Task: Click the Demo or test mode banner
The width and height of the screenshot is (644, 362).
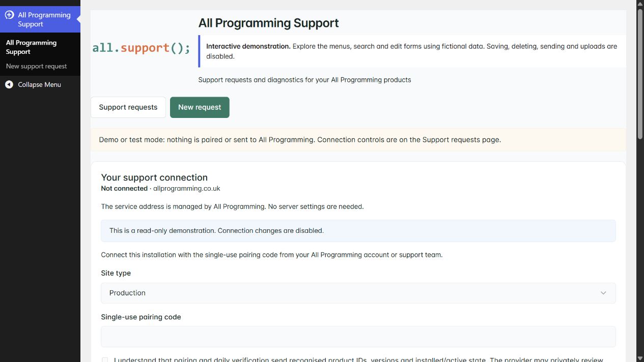Action: (358, 140)
